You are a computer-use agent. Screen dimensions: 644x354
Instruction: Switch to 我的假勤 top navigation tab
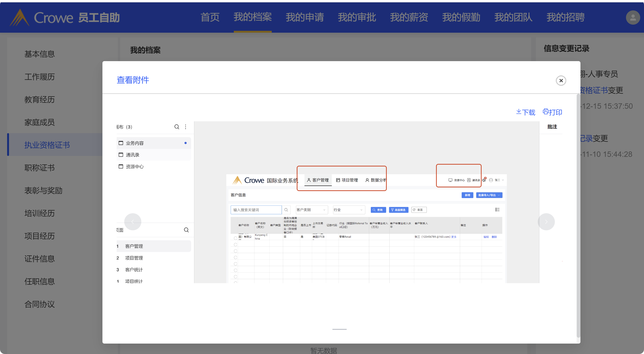461,18
